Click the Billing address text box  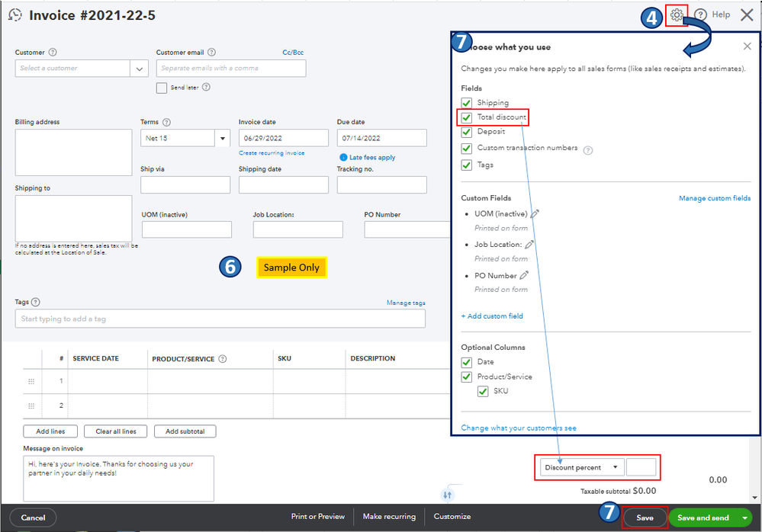point(73,152)
